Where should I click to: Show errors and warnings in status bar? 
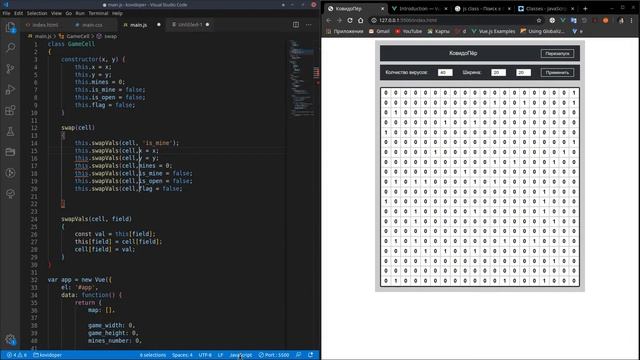click(16, 355)
